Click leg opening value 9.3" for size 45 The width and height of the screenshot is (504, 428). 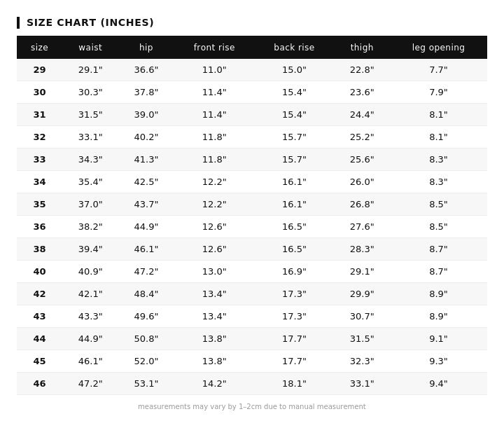[438, 361]
